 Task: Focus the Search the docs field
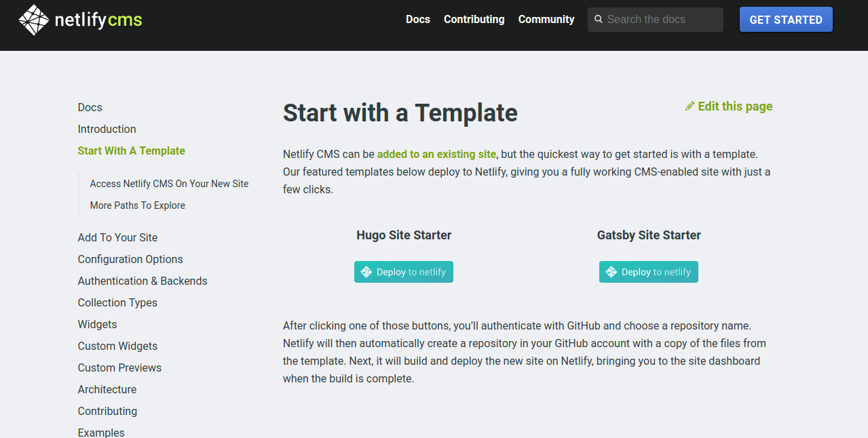pos(656,20)
